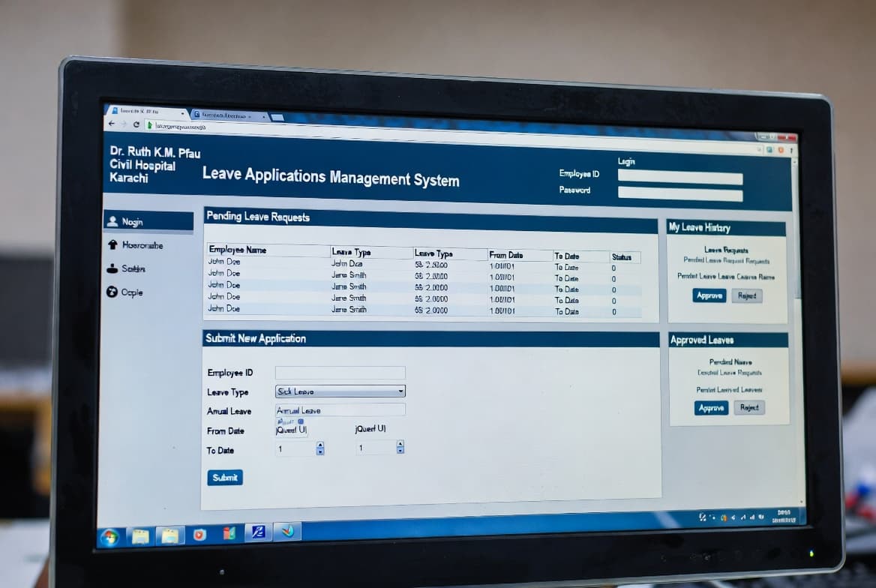Click Approve in My Leave History panel
The image size is (876, 588).
click(709, 295)
